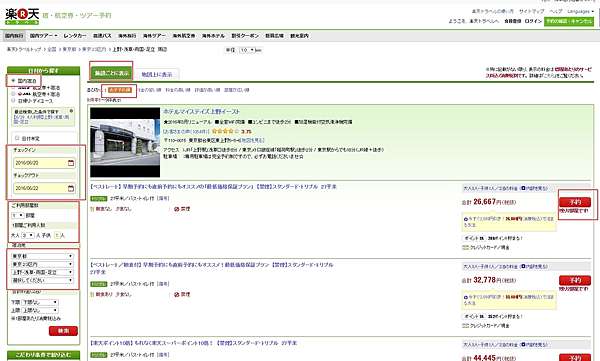Click the meal icon in 32,778 yen plan
Viewport: 600px width, 361px height.
(x=92, y=294)
